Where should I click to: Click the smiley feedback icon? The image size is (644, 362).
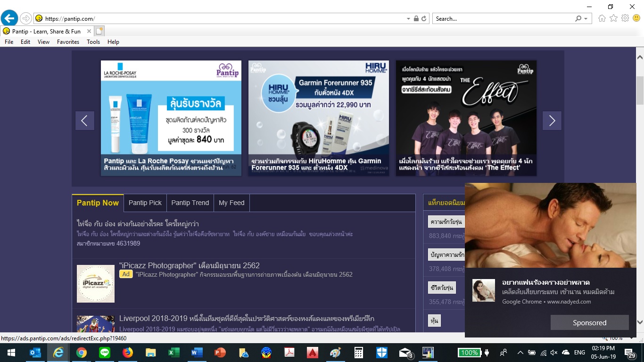click(x=636, y=18)
